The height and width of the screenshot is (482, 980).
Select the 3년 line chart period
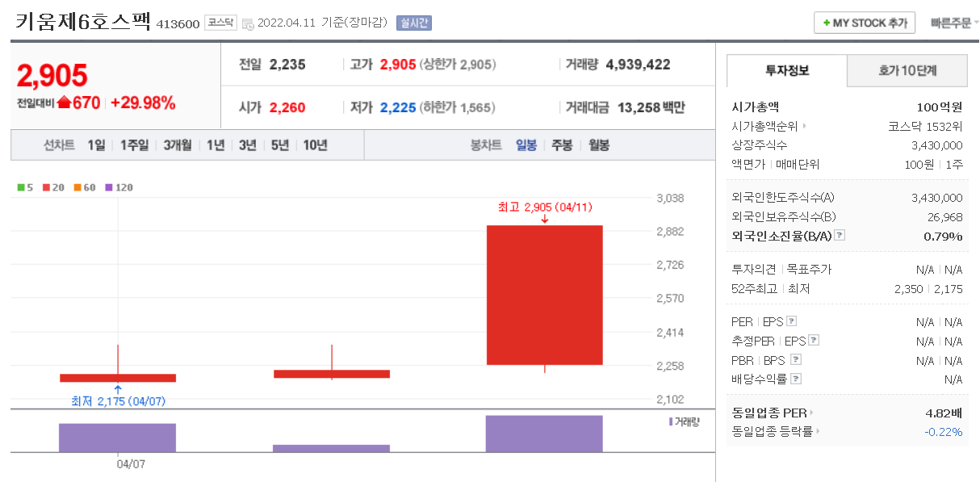[x=248, y=145]
